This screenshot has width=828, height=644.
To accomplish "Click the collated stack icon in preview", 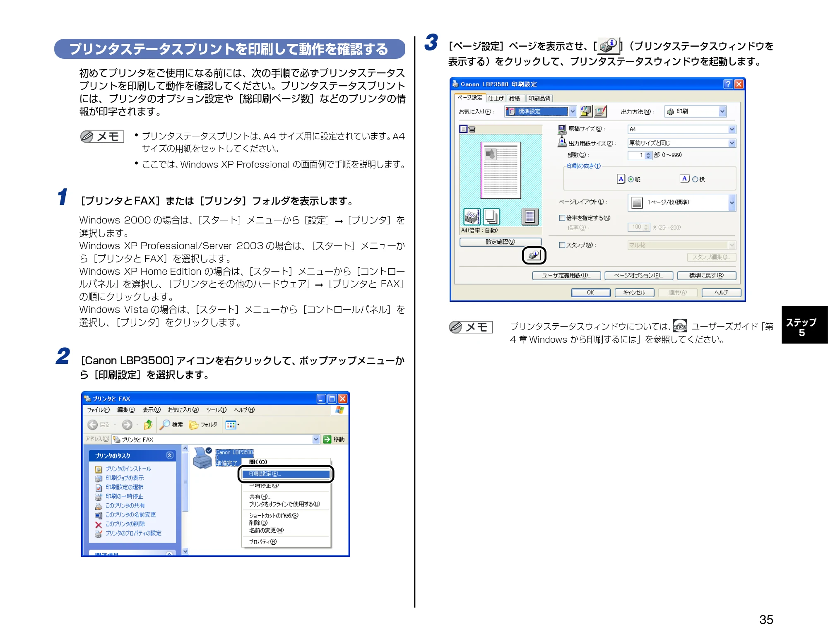I will (472, 216).
